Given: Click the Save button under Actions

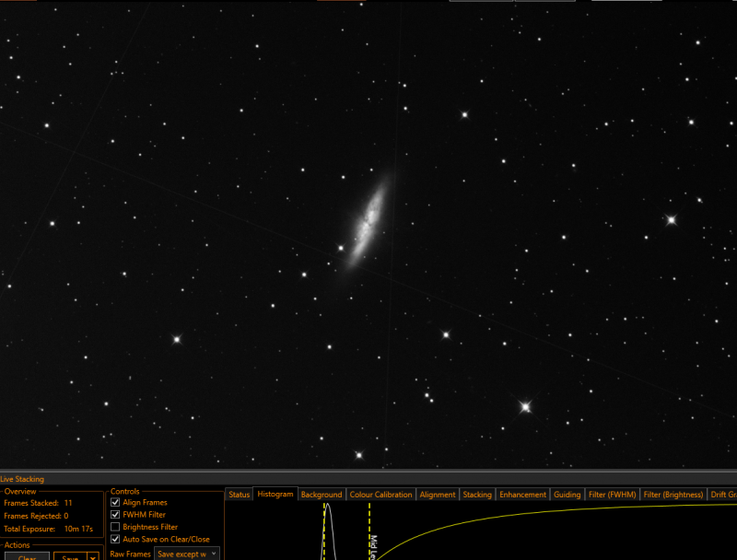Looking at the screenshot, I should point(71,557).
